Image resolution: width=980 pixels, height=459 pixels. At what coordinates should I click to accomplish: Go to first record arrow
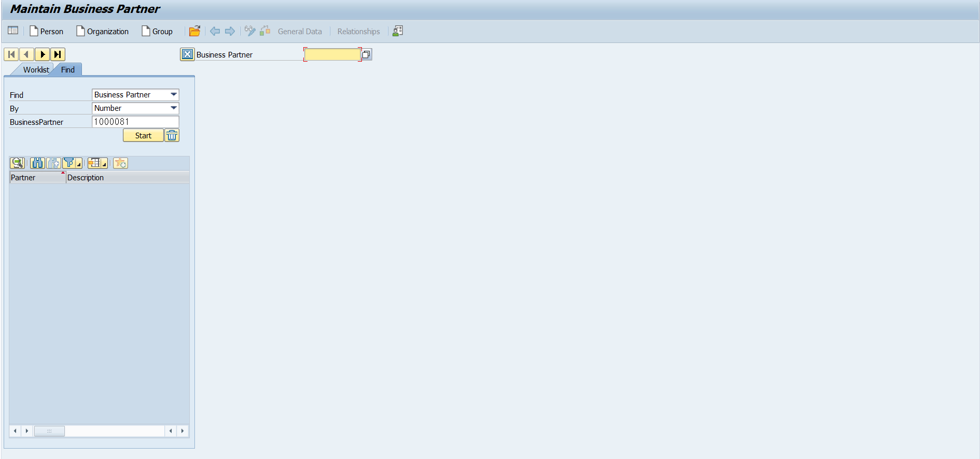[x=11, y=54]
